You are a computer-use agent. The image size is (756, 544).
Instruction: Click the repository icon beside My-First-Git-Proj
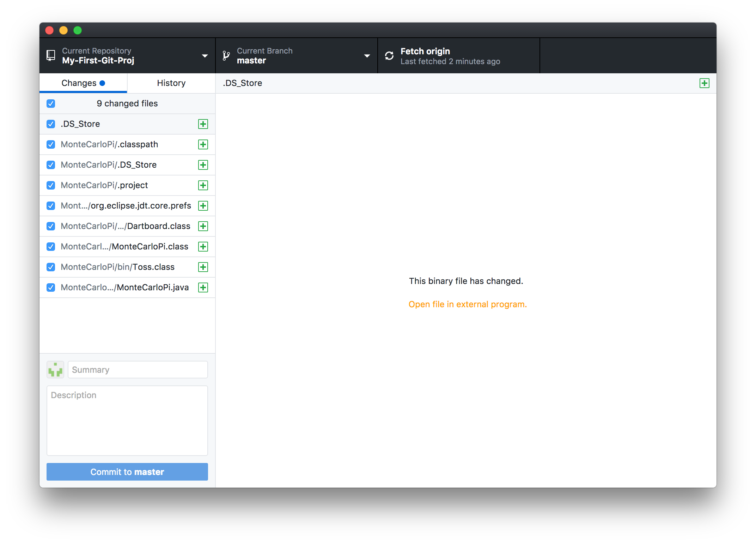click(51, 56)
